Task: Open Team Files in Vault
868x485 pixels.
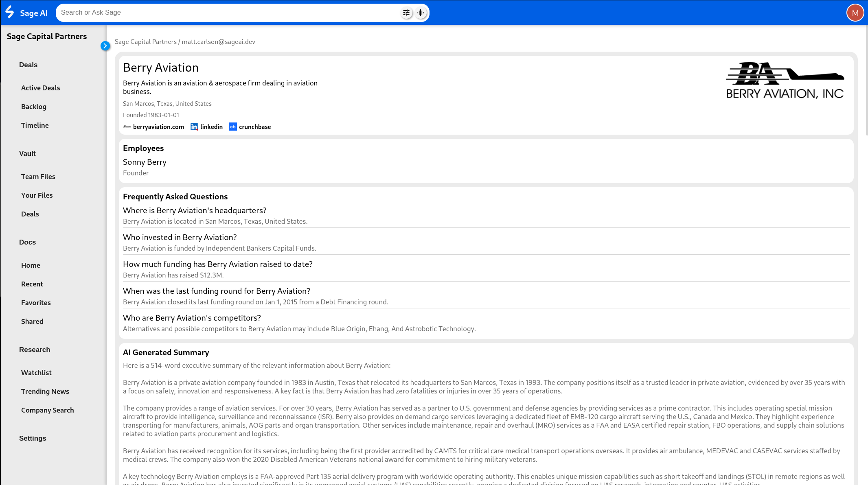Action: [38, 177]
